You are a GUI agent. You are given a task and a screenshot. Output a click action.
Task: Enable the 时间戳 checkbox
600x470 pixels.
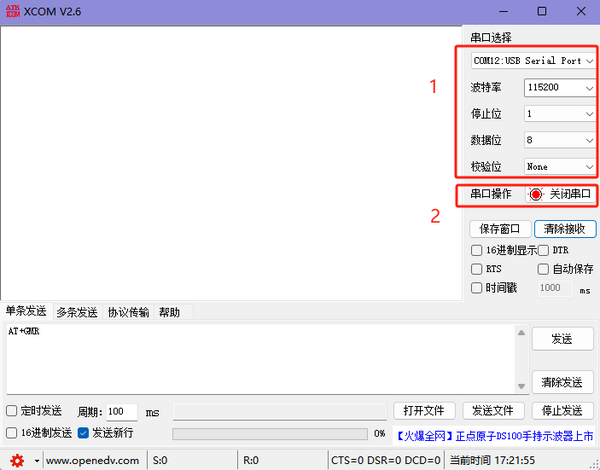coord(476,288)
